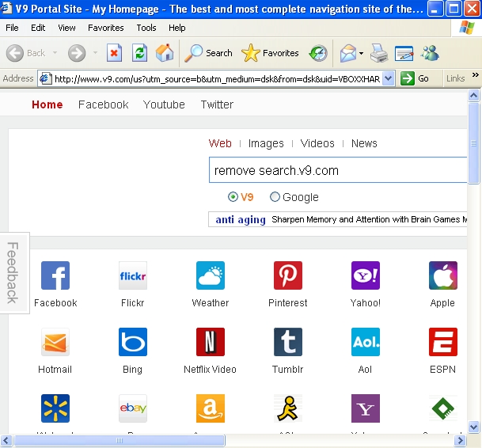Click the search input field
The width and height of the screenshot is (482, 448).
(332, 170)
